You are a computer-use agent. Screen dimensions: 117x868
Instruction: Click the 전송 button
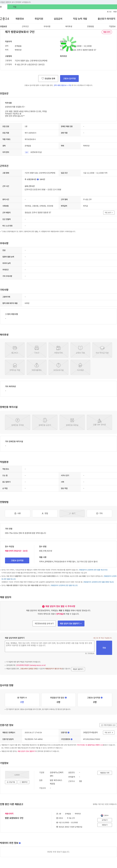104,648
